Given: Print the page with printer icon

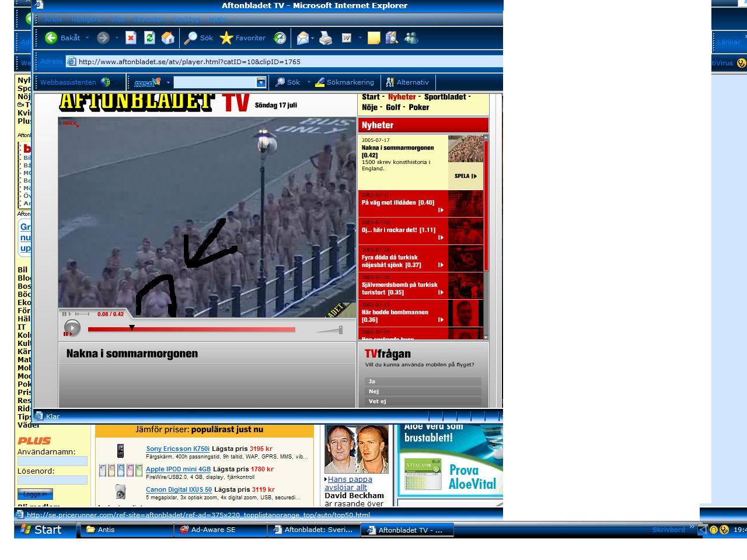Looking at the screenshot, I should pos(326,38).
